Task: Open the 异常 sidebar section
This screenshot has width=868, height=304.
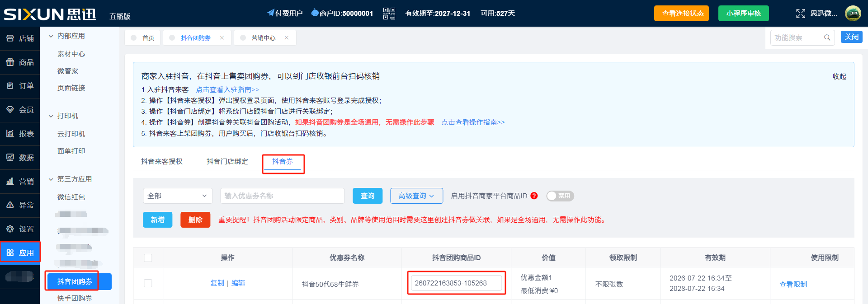Action: click(x=20, y=205)
